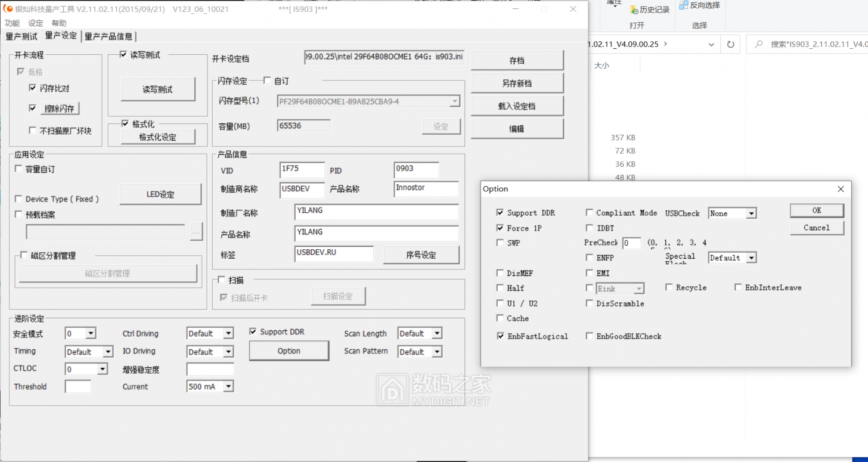Enable the 扫描 checkbox
This screenshot has width=868, height=462.
pos(222,280)
